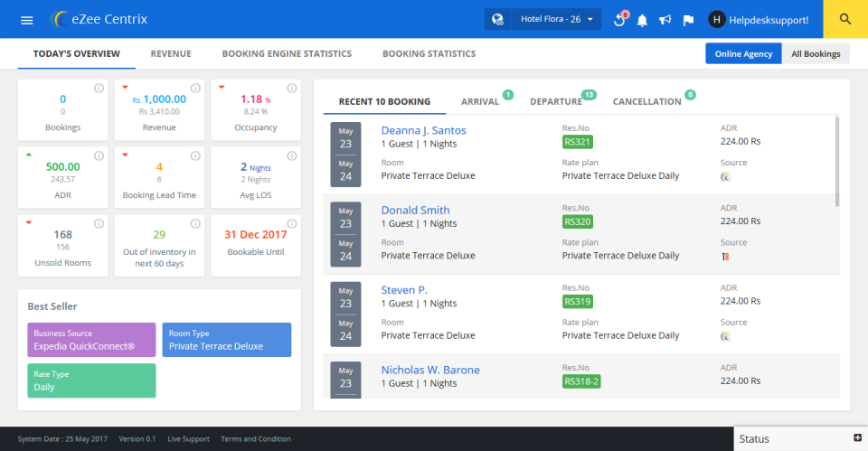Image resolution: width=868 pixels, height=451 pixels.
Task: Click the yellow search icon button
Action: click(845, 19)
